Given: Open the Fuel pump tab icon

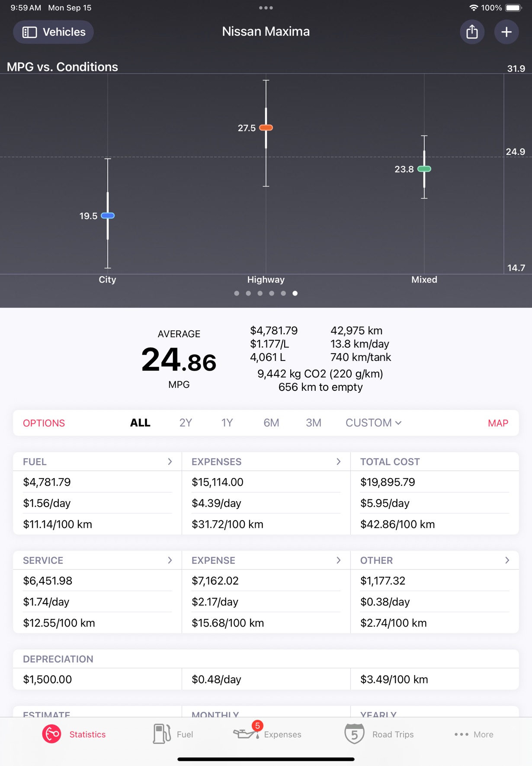Looking at the screenshot, I should [x=162, y=734].
